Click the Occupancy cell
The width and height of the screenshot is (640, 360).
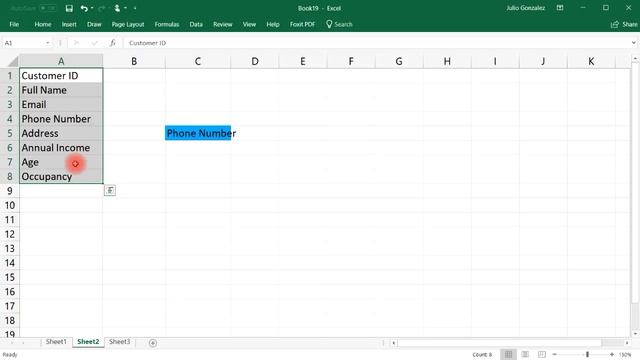pyautogui.click(x=61, y=176)
